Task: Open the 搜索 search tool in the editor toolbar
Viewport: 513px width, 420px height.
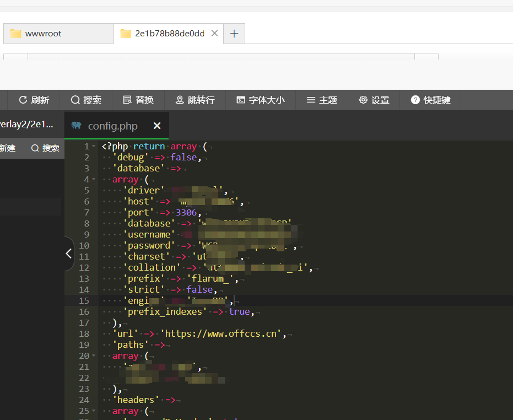Action: point(86,100)
